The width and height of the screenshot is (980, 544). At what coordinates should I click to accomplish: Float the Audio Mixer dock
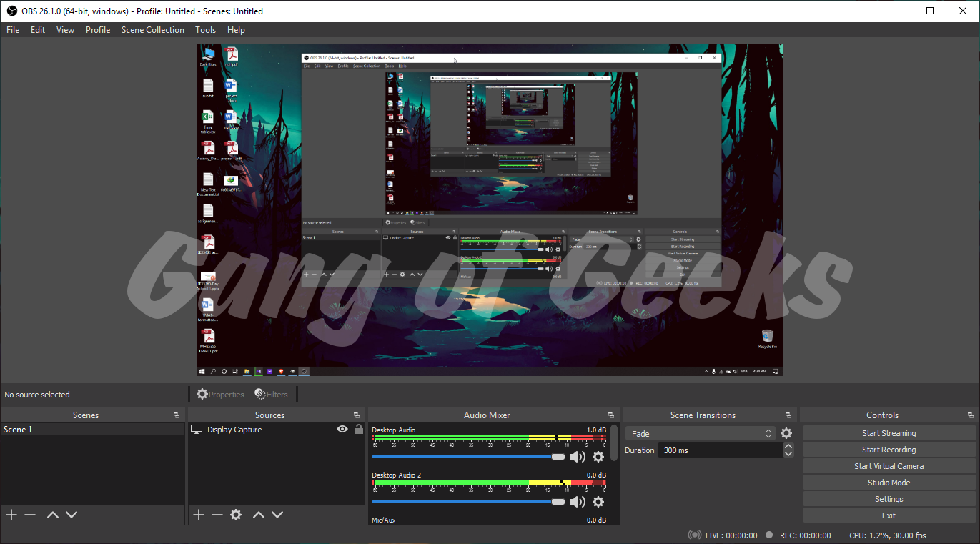(x=611, y=415)
